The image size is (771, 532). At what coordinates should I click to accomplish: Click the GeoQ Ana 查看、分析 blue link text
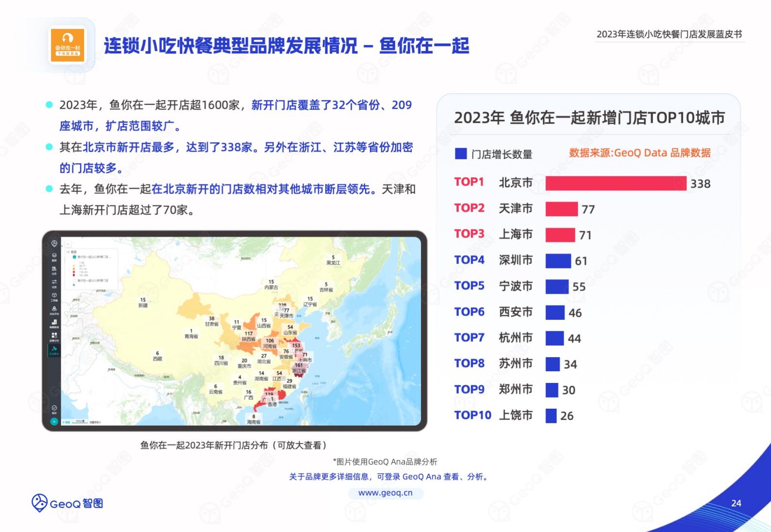coord(446,477)
